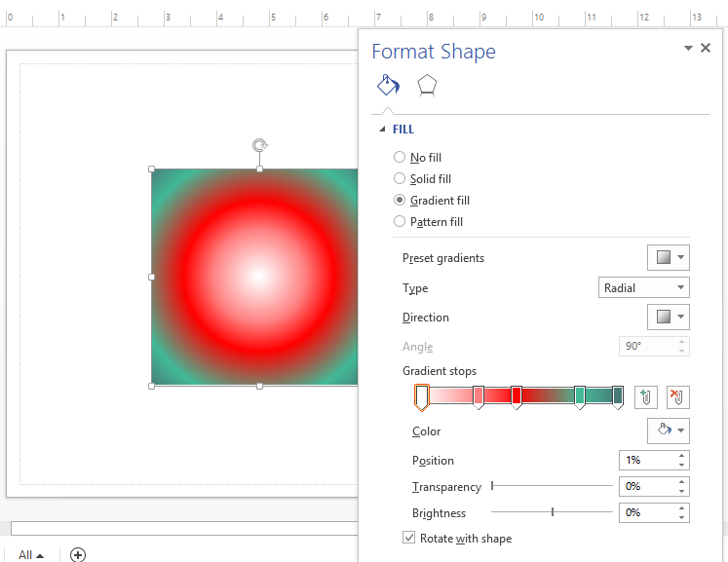Open the Preset gradients dropdown
This screenshot has height=562, width=728.
point(669,258)
